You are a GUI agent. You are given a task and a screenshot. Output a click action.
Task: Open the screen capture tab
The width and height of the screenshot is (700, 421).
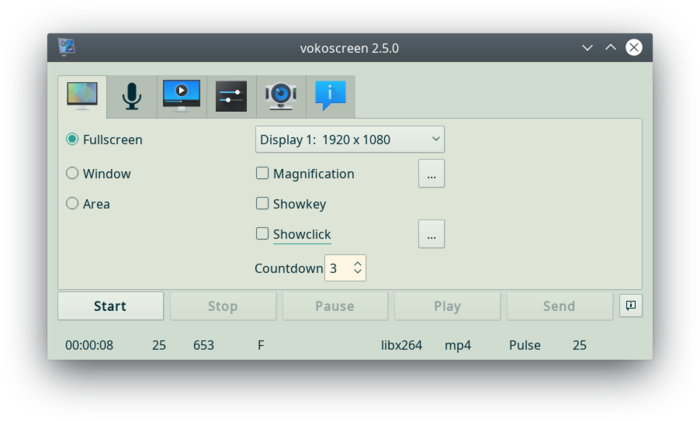point(82,96)
